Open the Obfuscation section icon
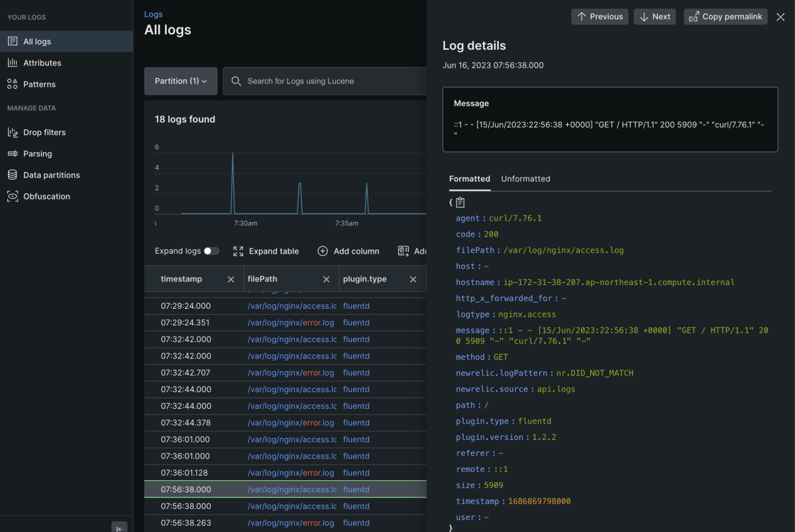This screenshot has width=795, height=532. click(x=12, y=196)
